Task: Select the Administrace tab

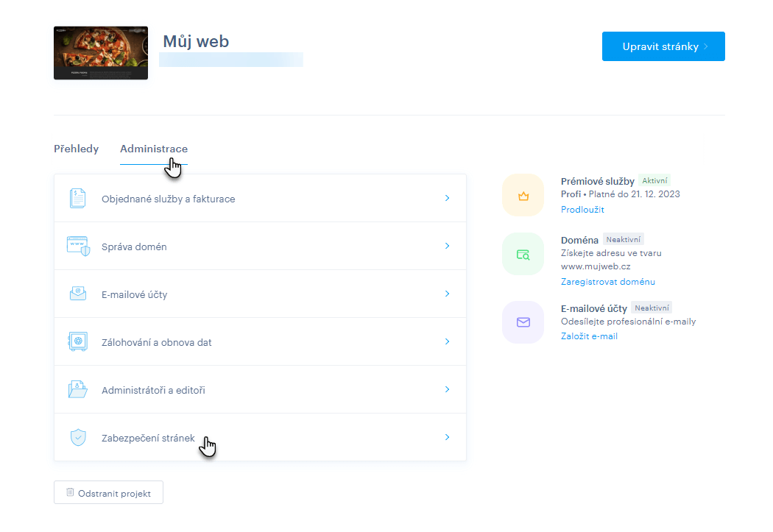Action: coord(153,149)
